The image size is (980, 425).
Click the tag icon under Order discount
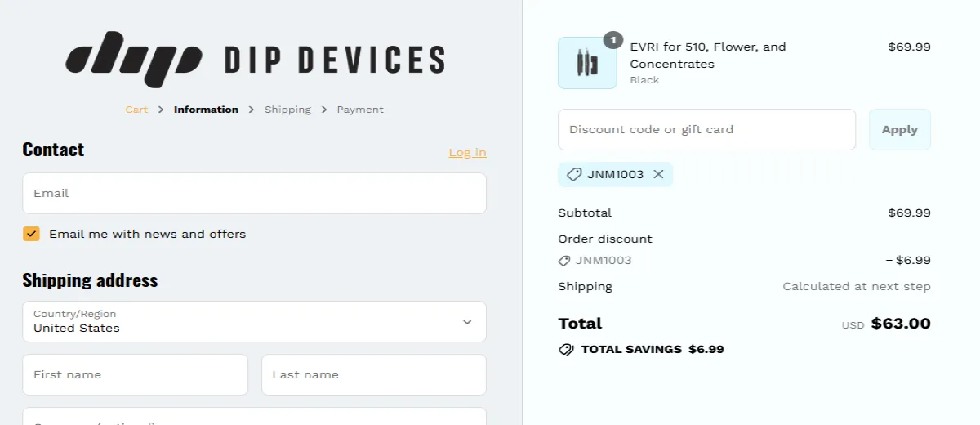point(564,261)
